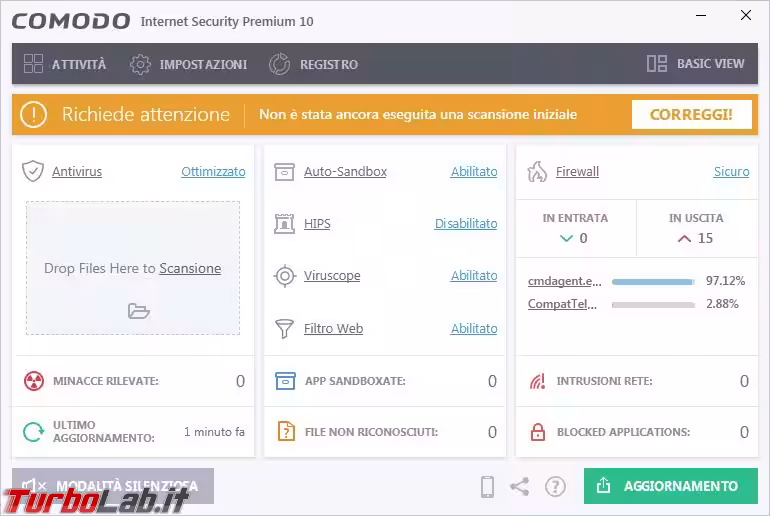
Task: Drop files scan area
Action: [x=133, y=268]
